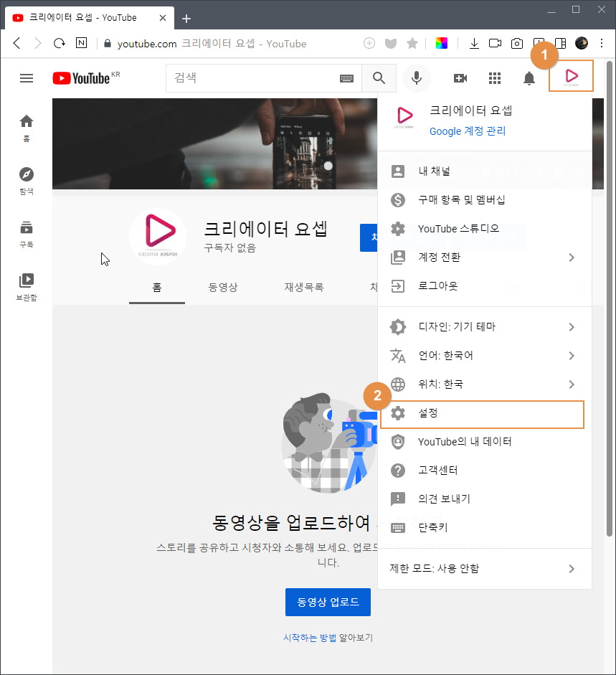Reload the page with the refresh icon
Screen dimensions: 616x675
click(x=60, y=43)
